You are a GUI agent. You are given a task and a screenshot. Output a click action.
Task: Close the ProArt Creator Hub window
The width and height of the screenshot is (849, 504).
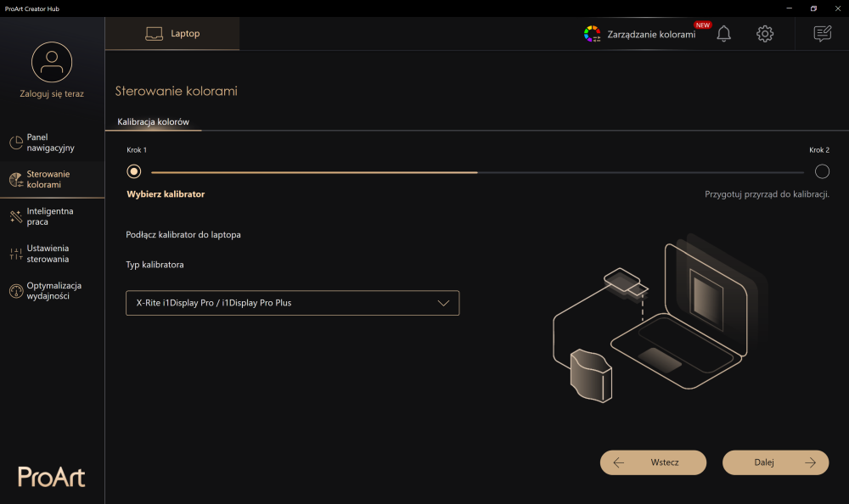pyautogui.click(x=838, y=8)
